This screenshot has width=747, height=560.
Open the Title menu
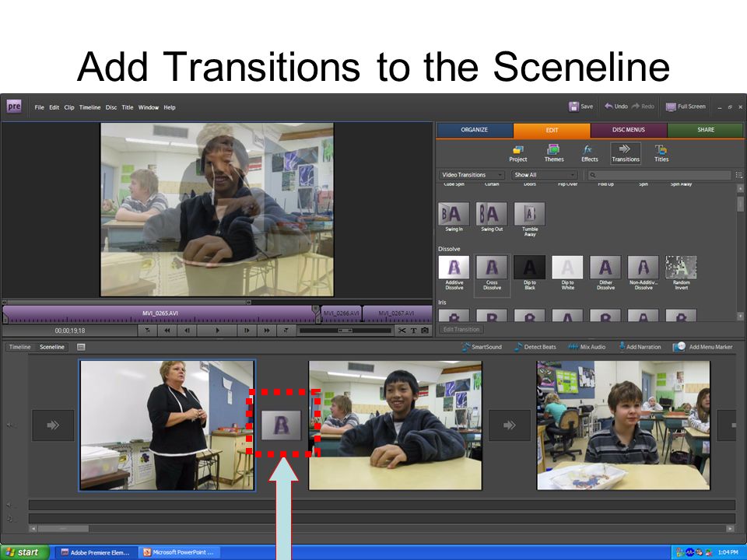[128, 107]
